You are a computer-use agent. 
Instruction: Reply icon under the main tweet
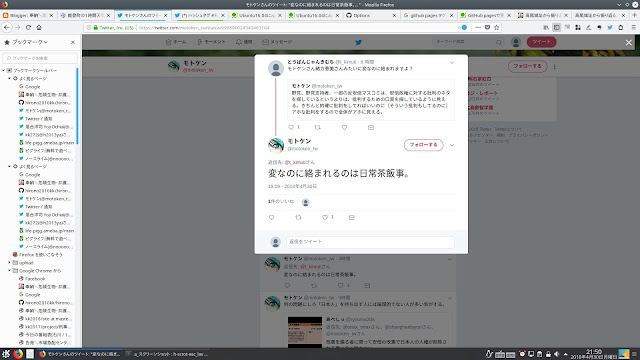pos(272,218)
